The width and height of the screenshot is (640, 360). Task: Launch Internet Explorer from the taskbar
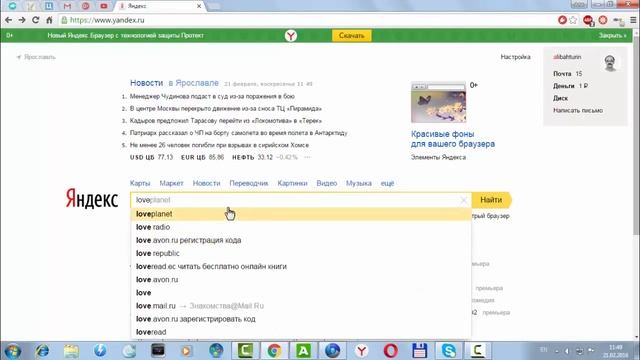coord(42,351)
